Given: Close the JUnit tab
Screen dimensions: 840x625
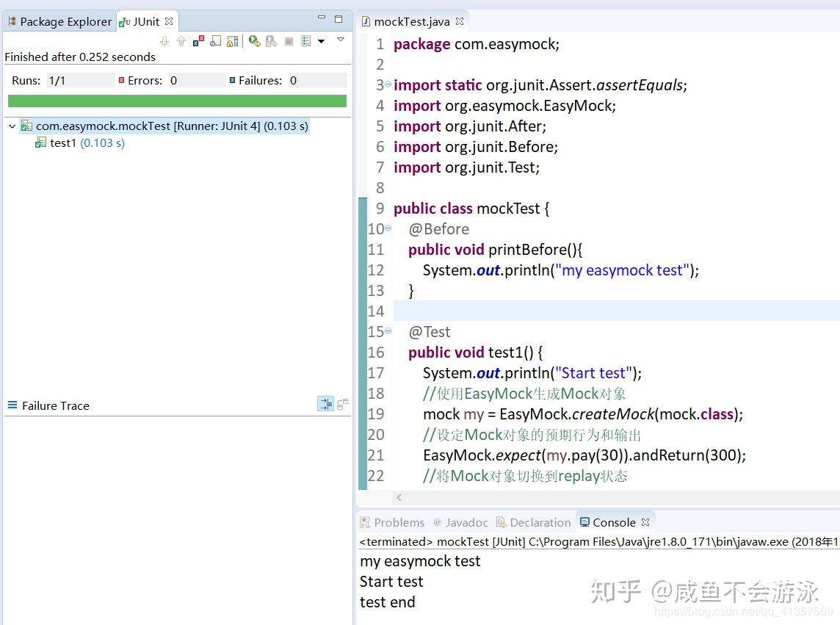Looking at the screenshot, I should coord(169,21).
